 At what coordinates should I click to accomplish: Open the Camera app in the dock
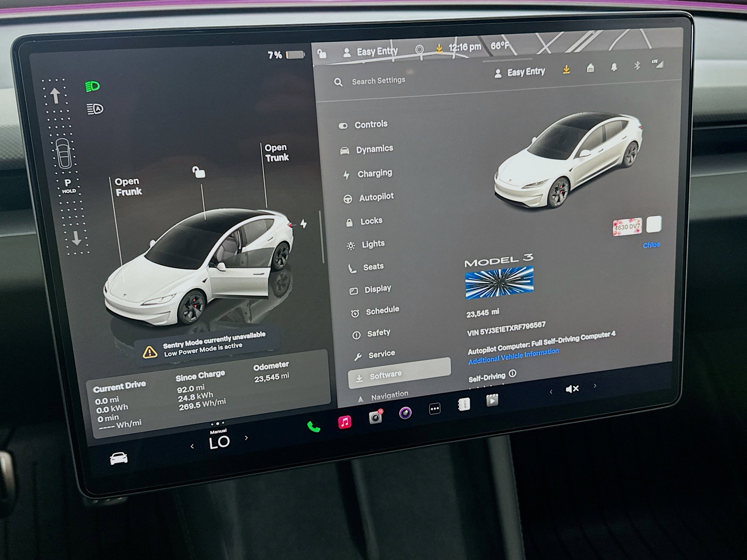[x=376, y=416]
